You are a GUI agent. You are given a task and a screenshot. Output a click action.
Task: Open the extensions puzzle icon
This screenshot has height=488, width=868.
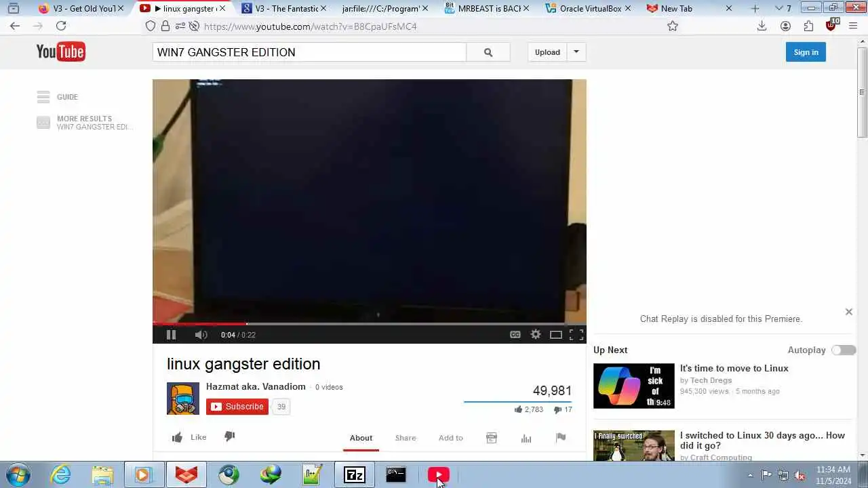click(808, 26)
